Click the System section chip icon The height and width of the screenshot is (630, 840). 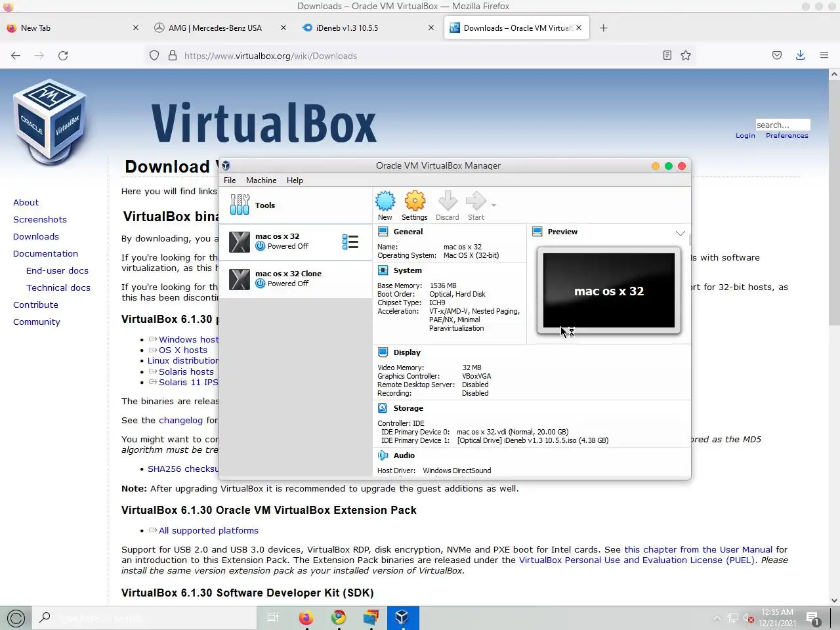pos(383,270)
